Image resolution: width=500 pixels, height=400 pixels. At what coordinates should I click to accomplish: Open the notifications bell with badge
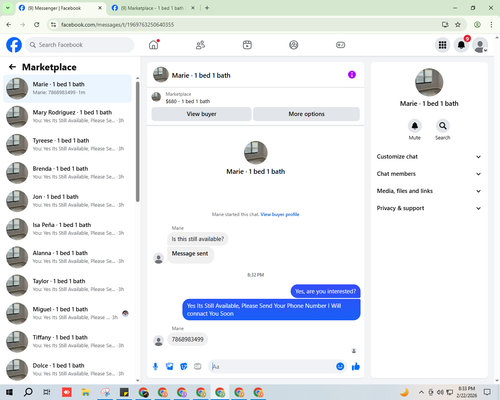461,45
